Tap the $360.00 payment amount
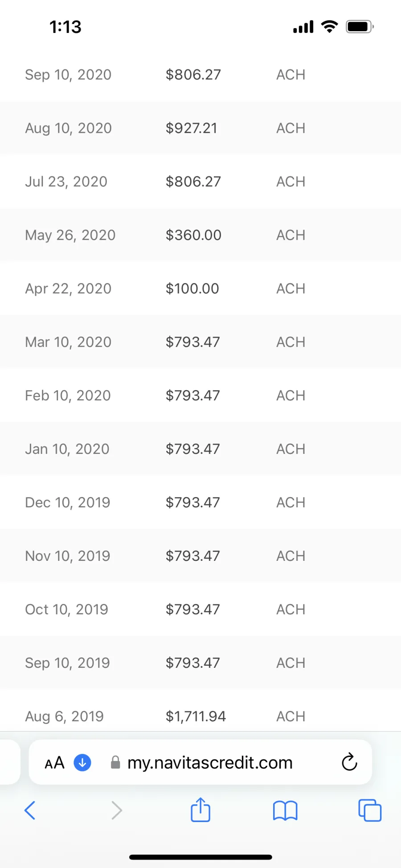Screen dimensions: 401x868 pos(193,235)
